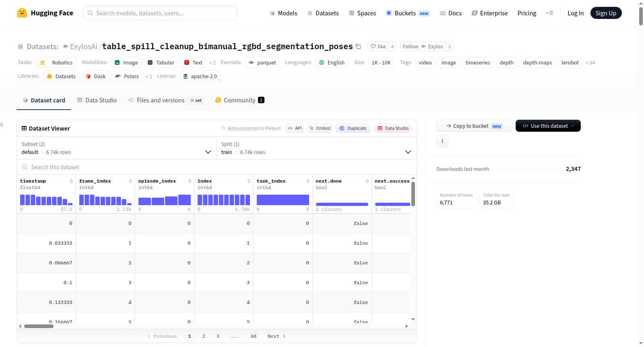Open the Enterprise menu item
Image resolution: width=644 pixels, height=347 pixels.
pyautogui.click(x=490, y=13)
